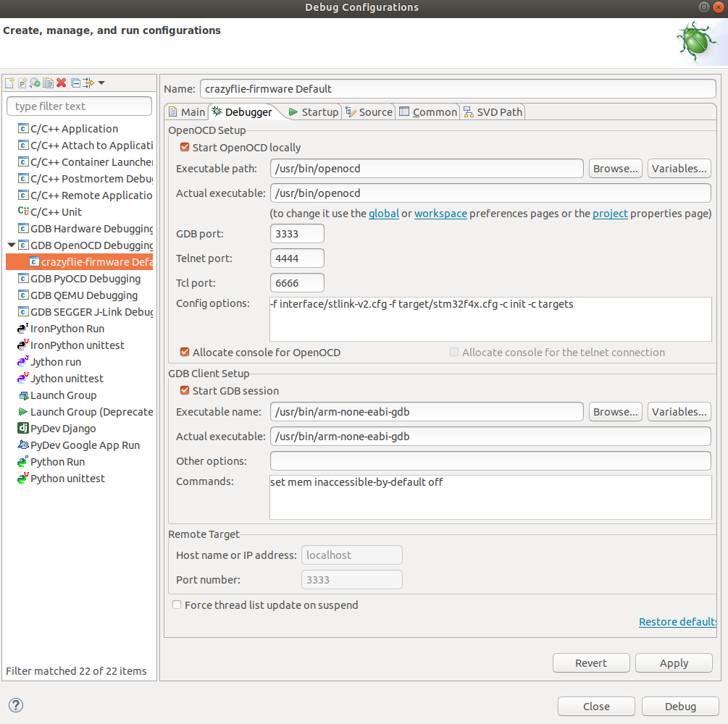Disable Start OpenOCD locally

tap(183, 146)
